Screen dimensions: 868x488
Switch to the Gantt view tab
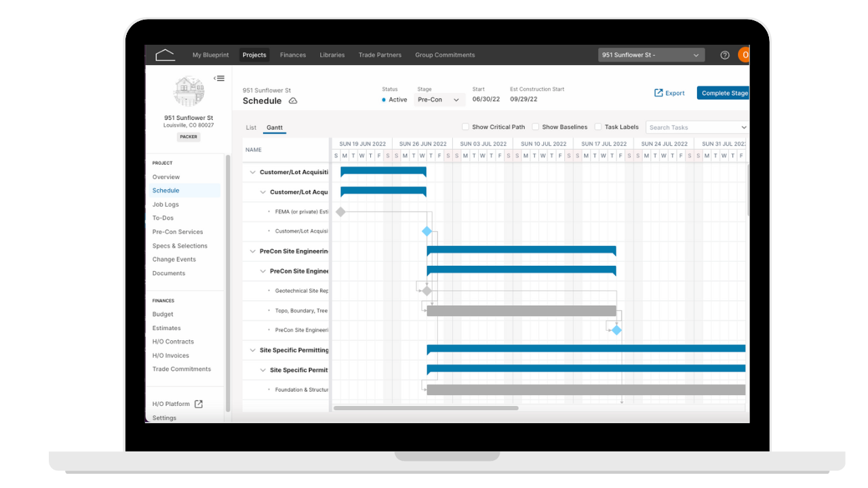click(x=275, y=127)
